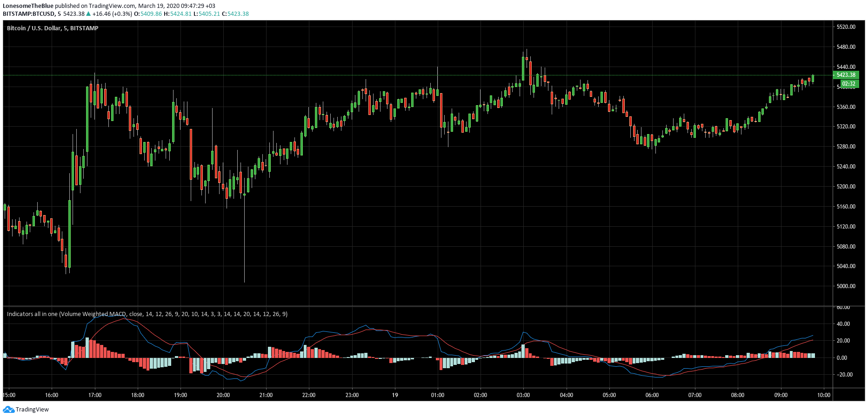Click the LonesomeTheBlue author name

28,6
